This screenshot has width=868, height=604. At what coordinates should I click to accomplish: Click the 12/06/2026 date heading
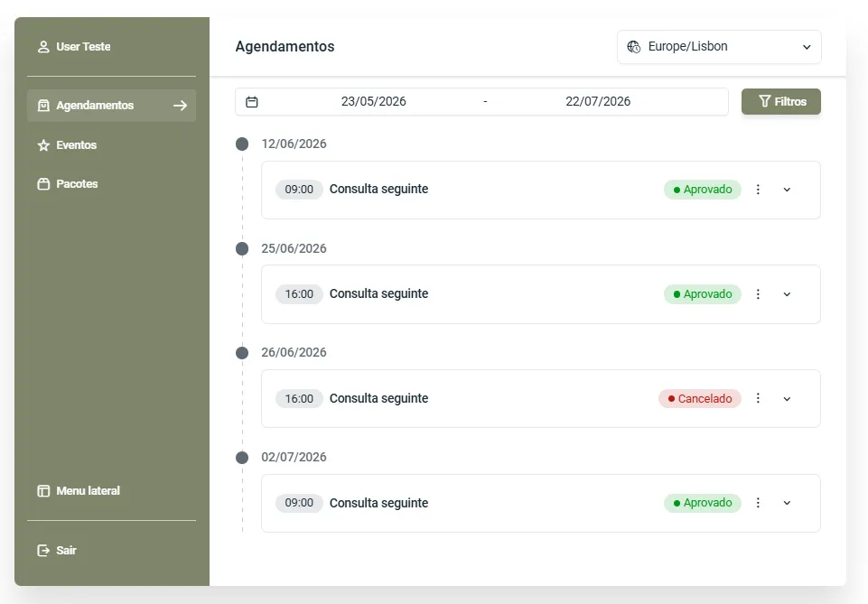pos(294,144)
